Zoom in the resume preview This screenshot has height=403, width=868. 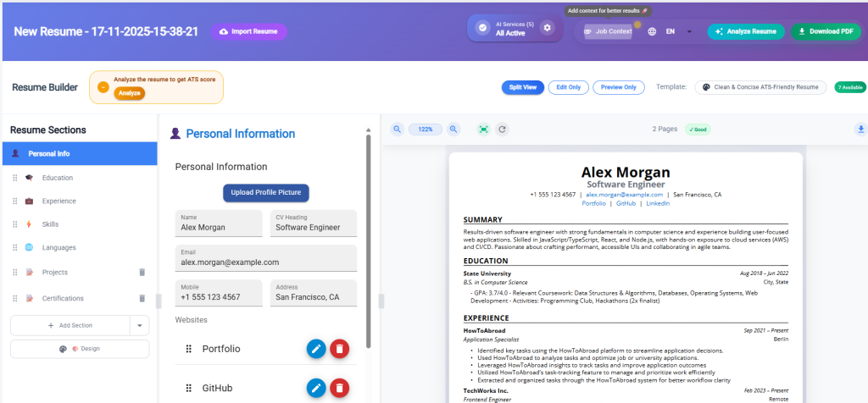pyautogui.click(x=453, y=130)
